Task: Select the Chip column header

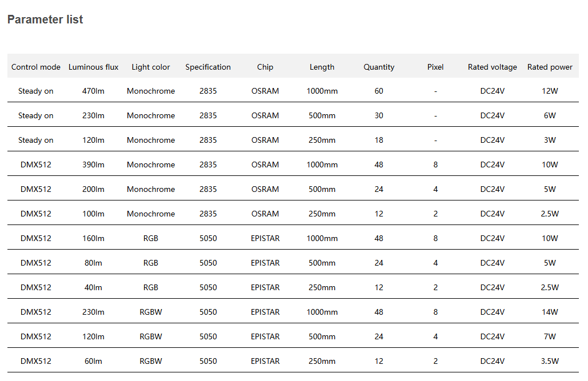Action: [265, 67]
